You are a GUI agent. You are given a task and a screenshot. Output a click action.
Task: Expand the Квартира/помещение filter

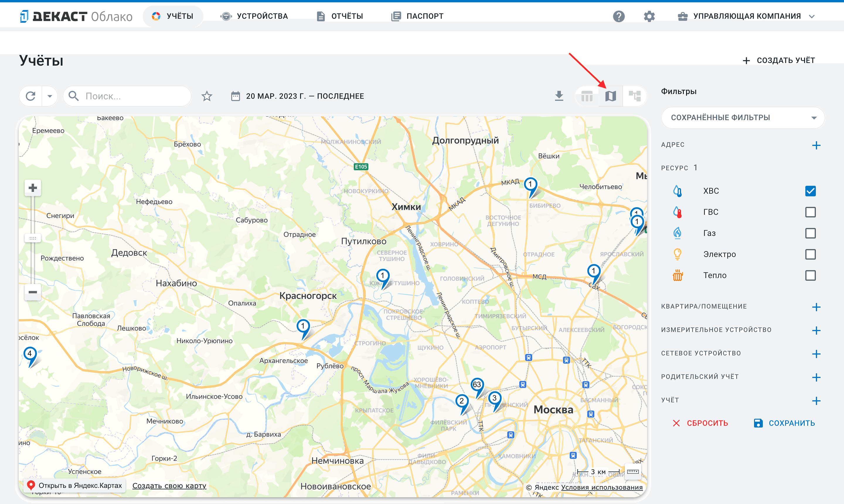tap(816, 307)
